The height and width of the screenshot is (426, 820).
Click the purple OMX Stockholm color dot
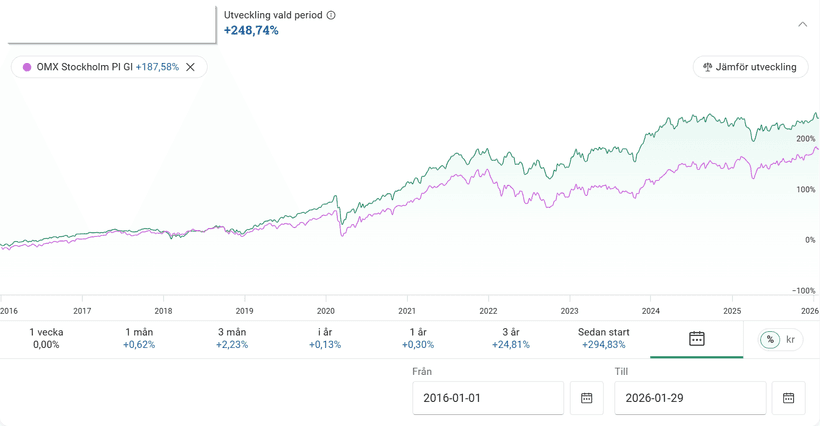point(27,67)
